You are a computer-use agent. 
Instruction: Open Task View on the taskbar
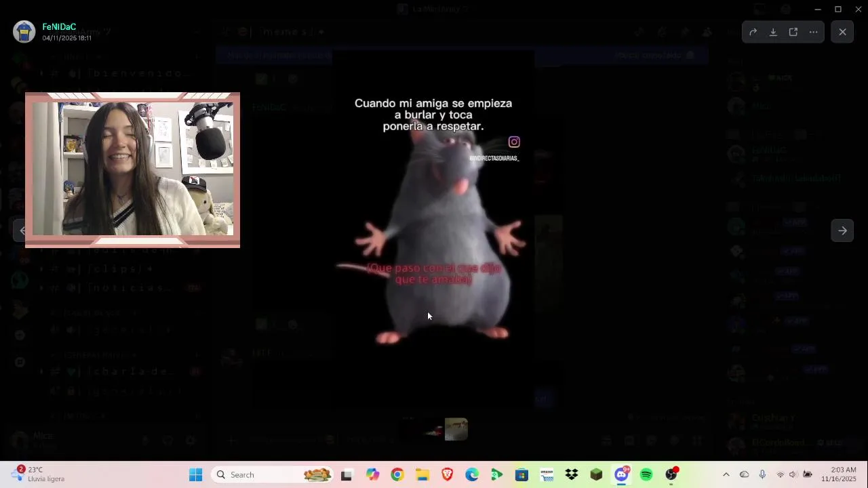[347, 474]
